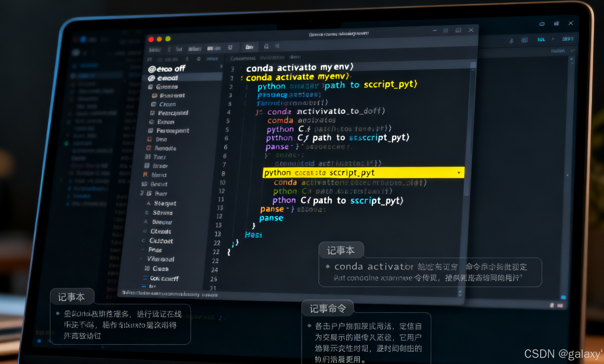Toggle the split-panel icon in title bar
This screenshot has width=604, height=364.
tap(445, 31)
